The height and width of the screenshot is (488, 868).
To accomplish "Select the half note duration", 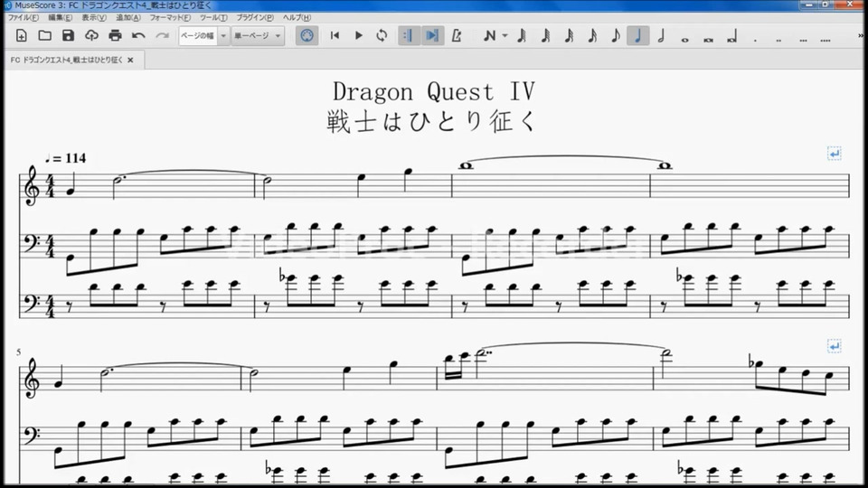I will point(661,36).
